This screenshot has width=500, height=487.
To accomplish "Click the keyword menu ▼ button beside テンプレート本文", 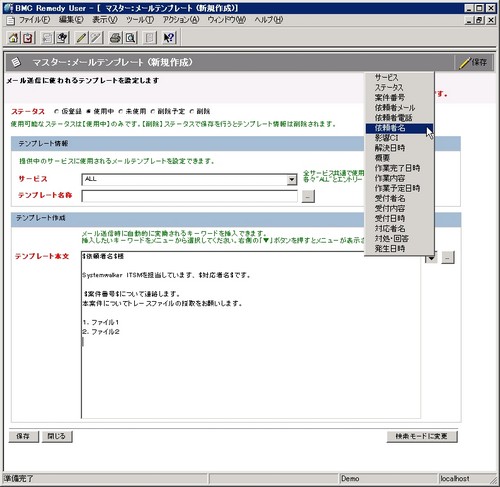I will point(431,258).
